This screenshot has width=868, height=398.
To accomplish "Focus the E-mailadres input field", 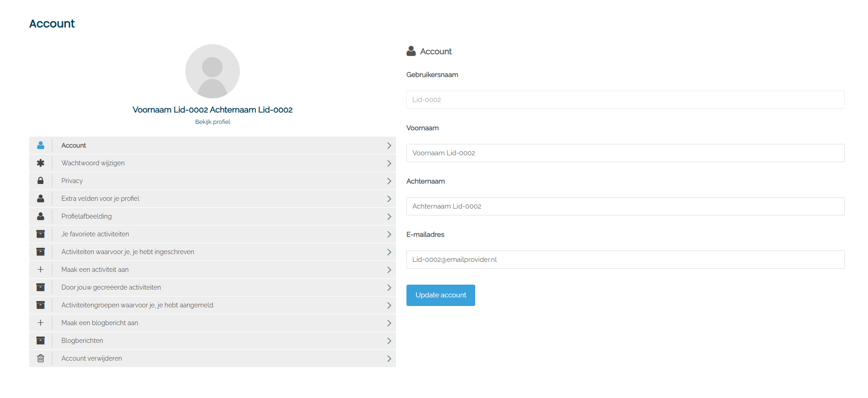I will click(x=625, y=260).
